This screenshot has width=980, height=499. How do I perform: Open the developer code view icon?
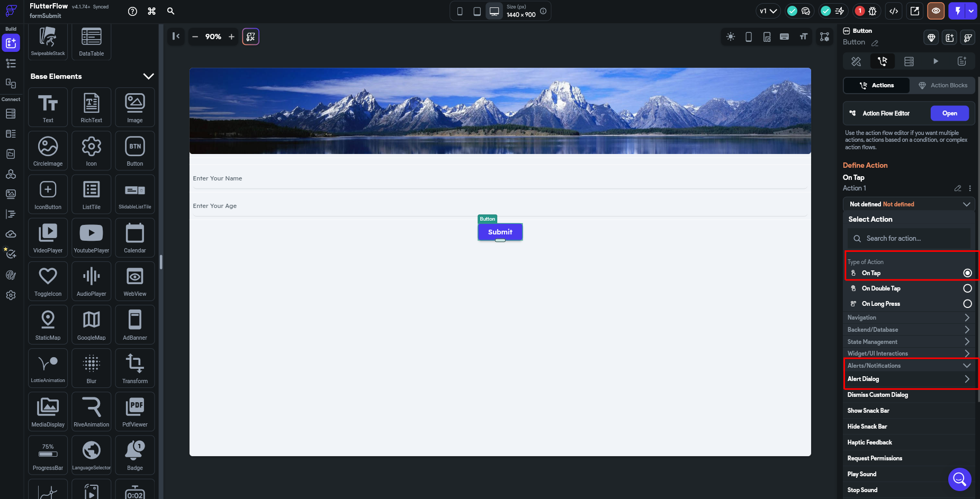(x=894, y=11)
